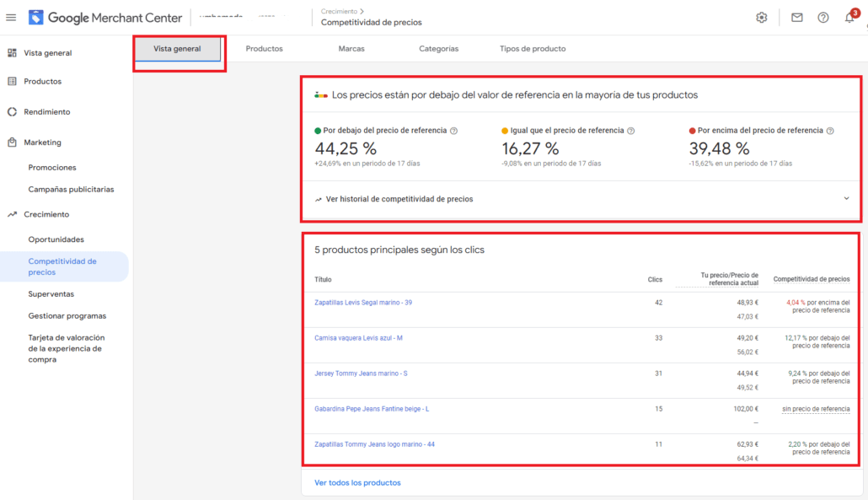The height and width of the screenshot is (500, 868).
Task: Click help icon beside 'Igual que el precio'
Action: click(x=631, y=132)
